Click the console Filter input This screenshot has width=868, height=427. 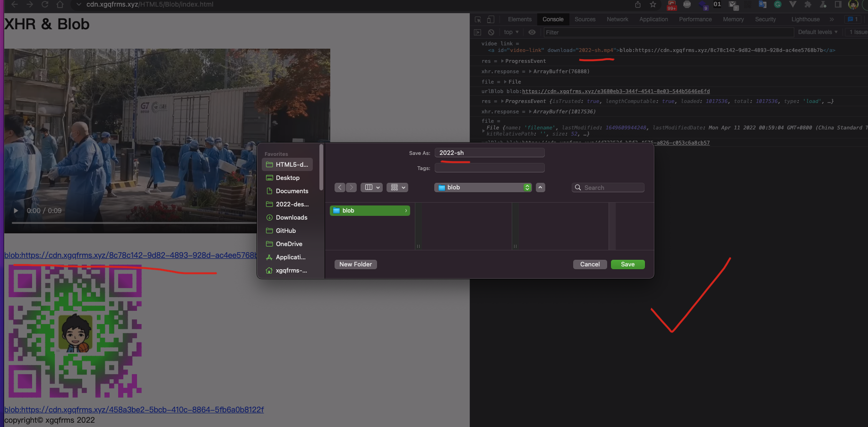tap(668, 32)
